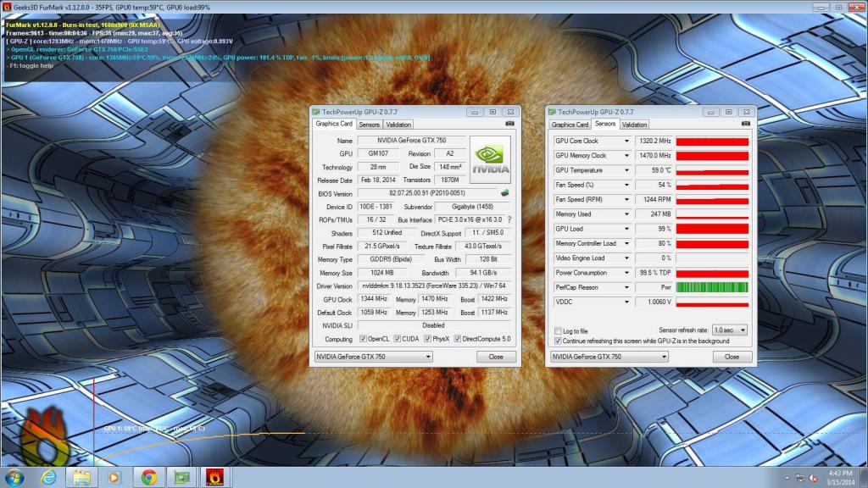
Task: Click the PerfCap Reason green graph
Action: point(712,287)
